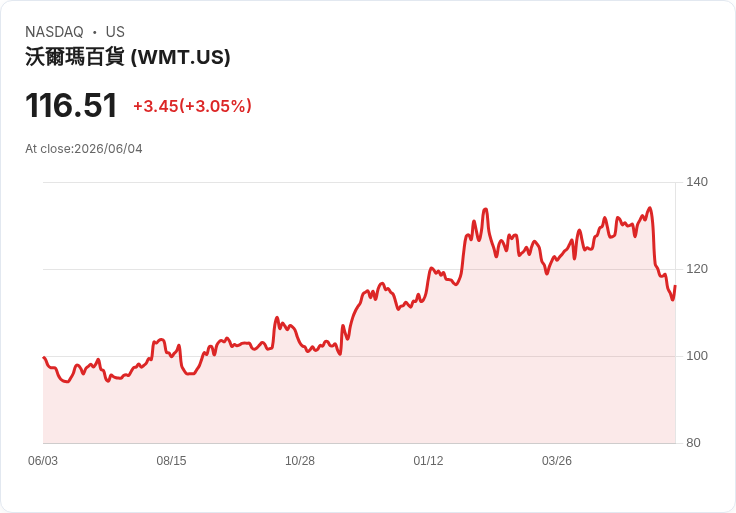
Task: Click the chart line's starting point at 06/03
Action: pos(44,358)
